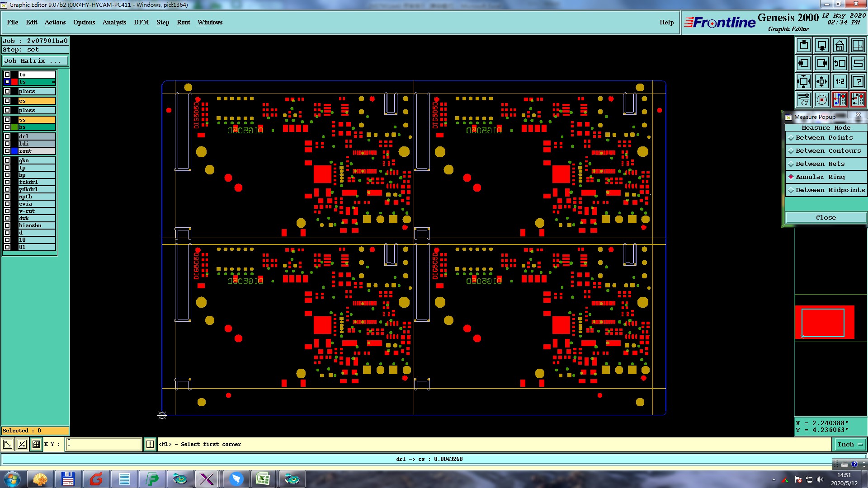Viewport: 868px width, 488px height.
Task: Click the blue color swatch of rout layer
Action: click(x=14, y=151)
